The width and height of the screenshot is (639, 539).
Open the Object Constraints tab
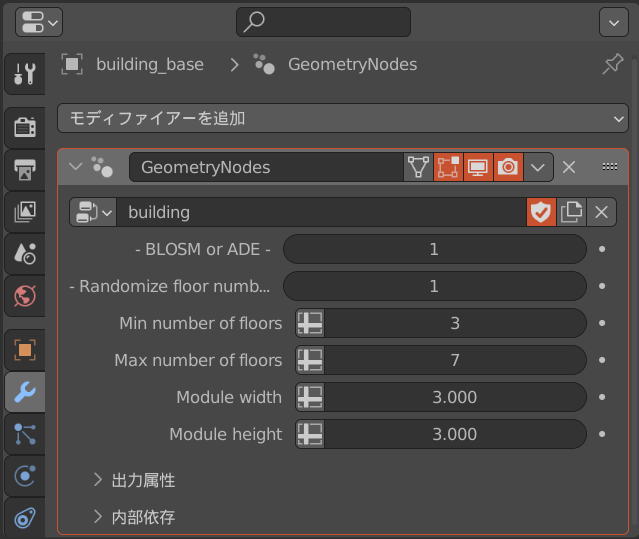[25, 518]
